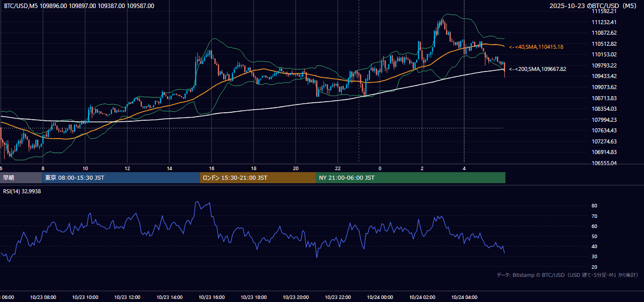Click price axis value 106914.83
This screenshot has width=644, height=302.
tap(604, 152)
